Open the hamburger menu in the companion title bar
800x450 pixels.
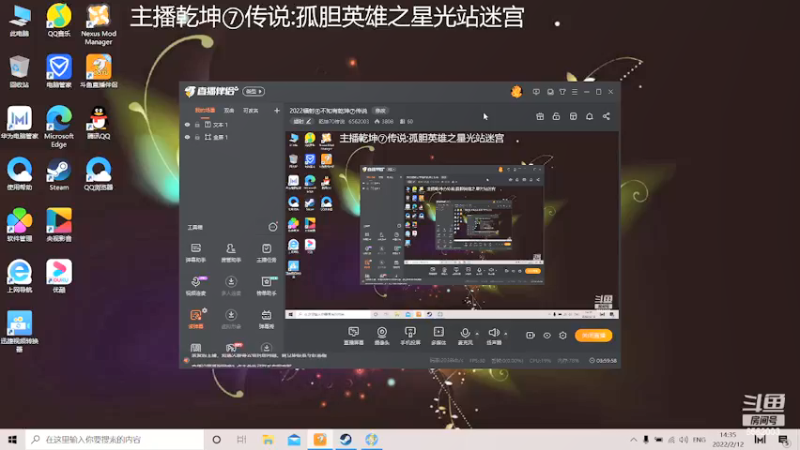pyautogui.click(x=574, y=92)
